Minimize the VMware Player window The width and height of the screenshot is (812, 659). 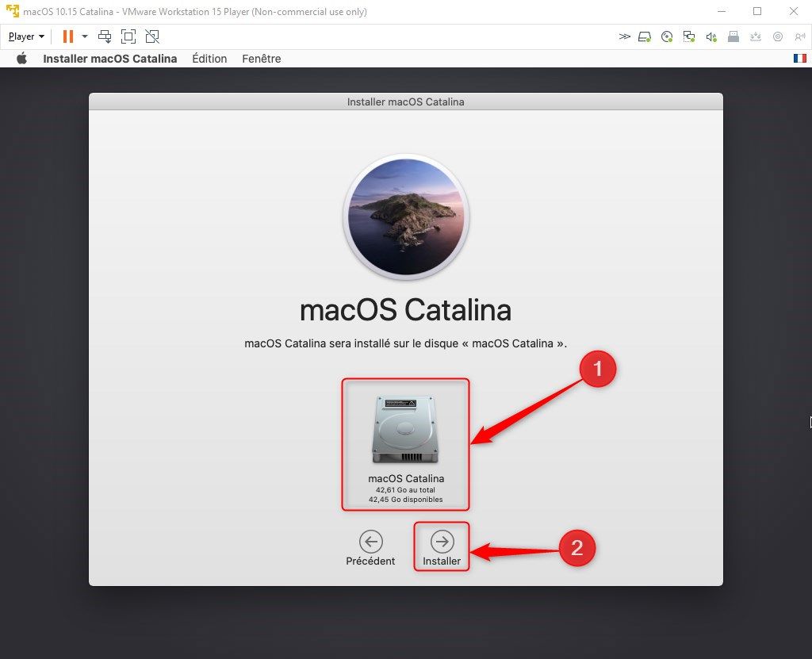pyautogui.click(x=722, y=11)
